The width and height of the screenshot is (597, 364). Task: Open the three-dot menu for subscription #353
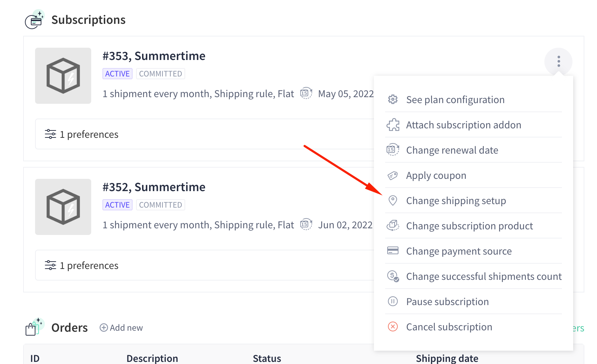click(558, 61)
